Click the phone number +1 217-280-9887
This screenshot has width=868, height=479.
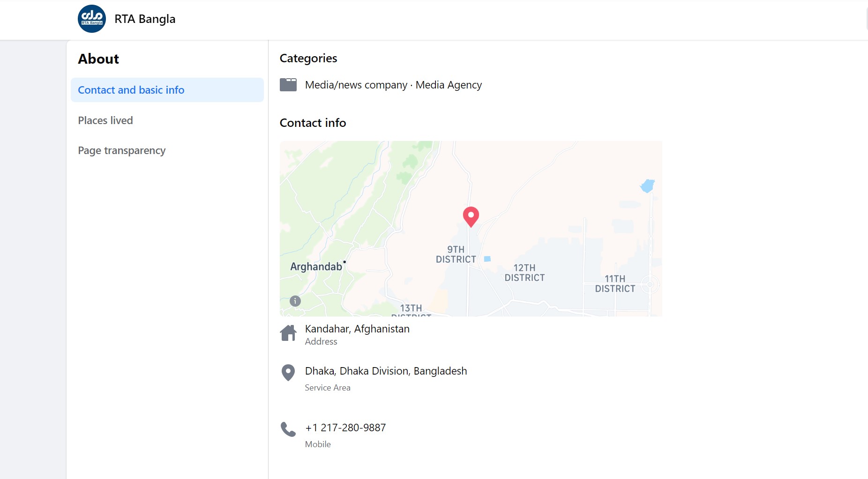click(x=345, y=427)
